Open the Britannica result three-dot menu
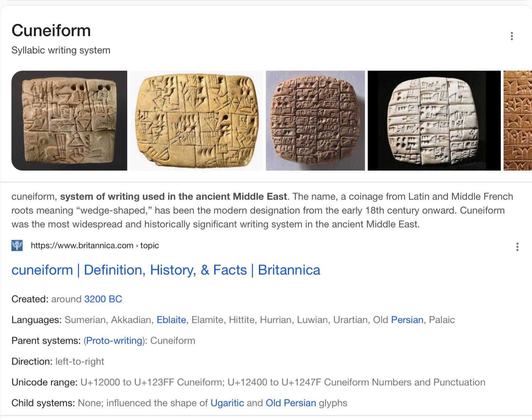This screenshot has width=532, height=420. [x=517, y=247]
